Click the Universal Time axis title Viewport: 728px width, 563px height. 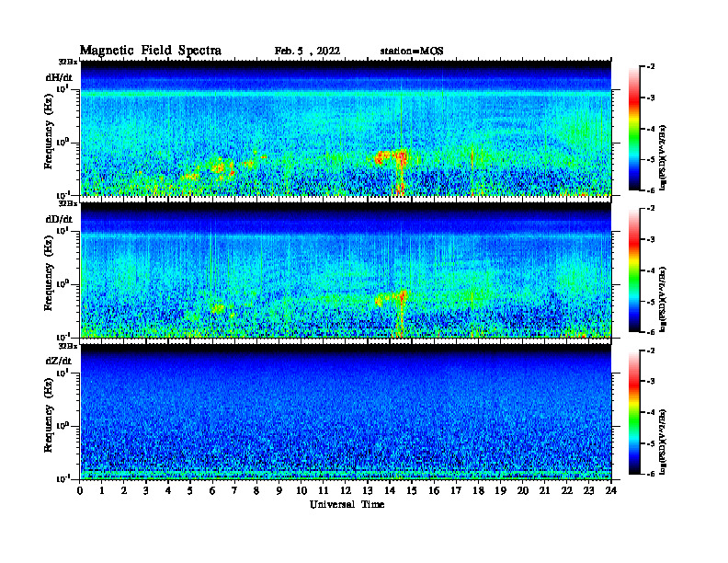[x=347, y=504]
